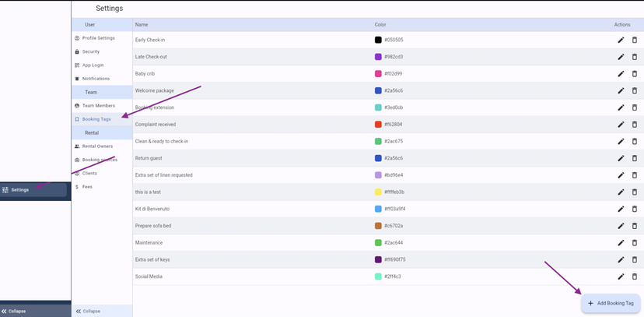Add a new Booking Tag

pyautogui.click(x=611, y=304)
